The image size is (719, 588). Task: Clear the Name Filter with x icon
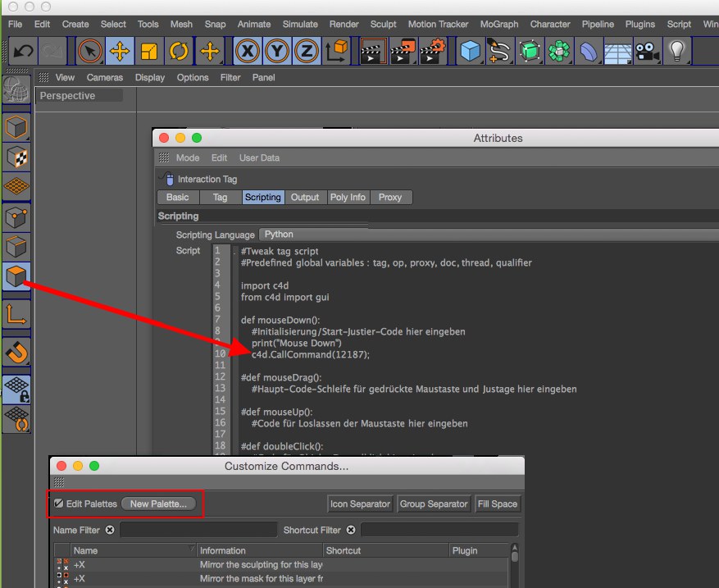pyautogui.click(x=110, y=530)
